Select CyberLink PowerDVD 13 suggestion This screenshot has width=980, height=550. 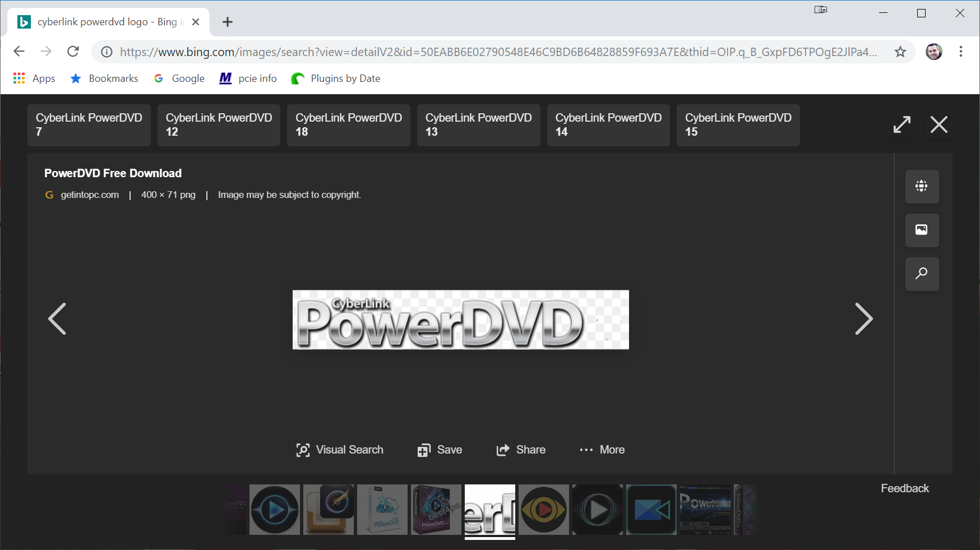point(479,125)
